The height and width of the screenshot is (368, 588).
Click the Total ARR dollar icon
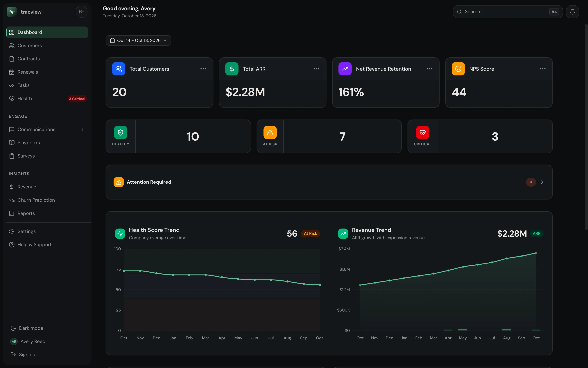[232, 69]
